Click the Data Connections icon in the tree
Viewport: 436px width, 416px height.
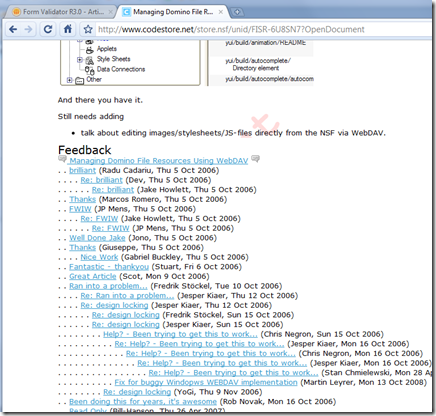click(89, 70)
